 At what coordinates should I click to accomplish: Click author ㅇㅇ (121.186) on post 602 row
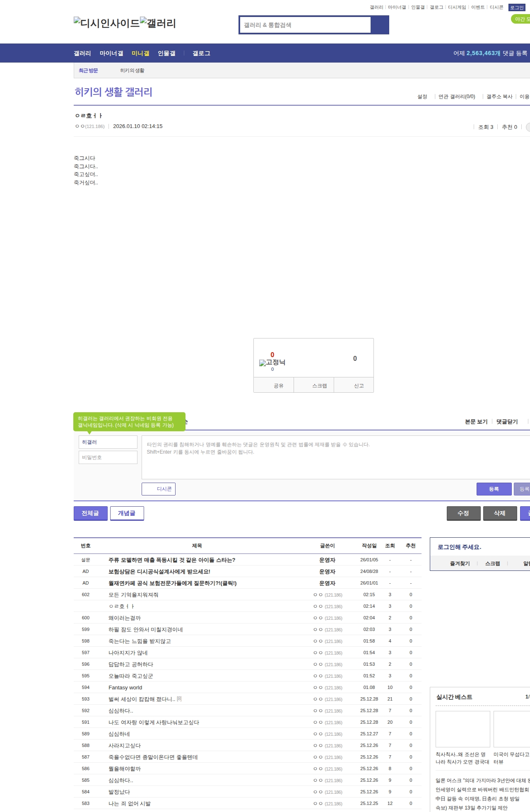[x=328, y=594]
